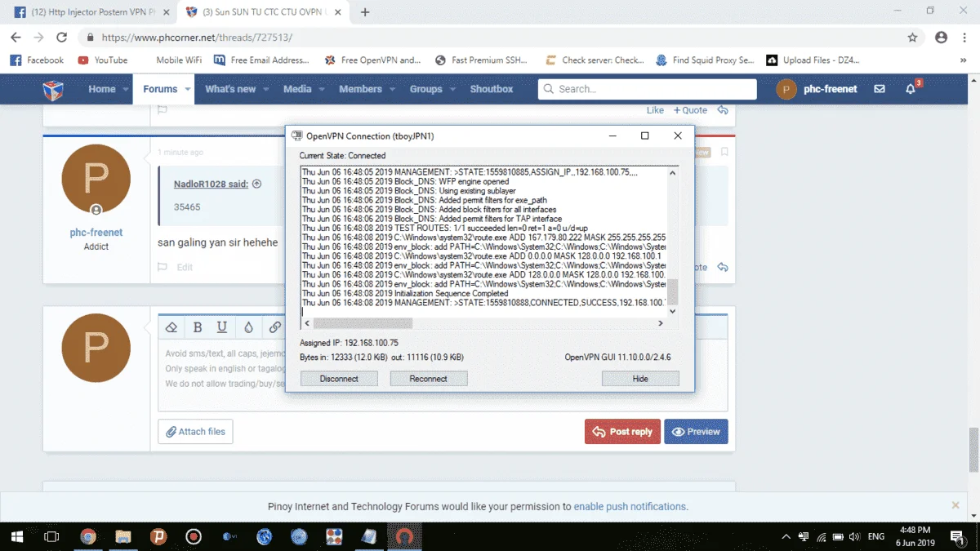Viewport: 980px width, 551px height.
Task: Click the Attach files button
Action: click(195, 432)
